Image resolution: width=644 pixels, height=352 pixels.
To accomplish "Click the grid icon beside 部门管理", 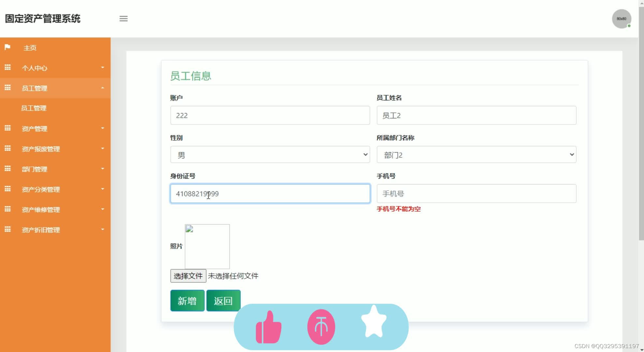I will (x=7, y=169).
